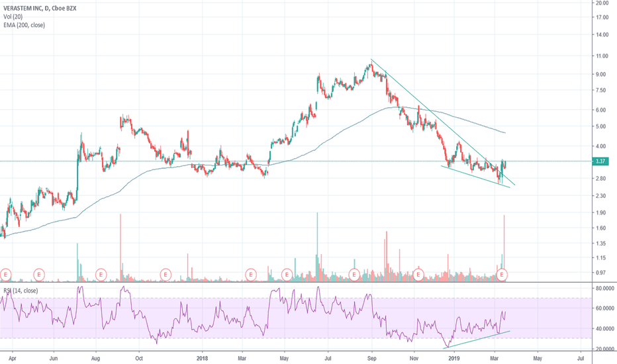
Task: Click the Apr label on the time axis
Action: point(12,359)
